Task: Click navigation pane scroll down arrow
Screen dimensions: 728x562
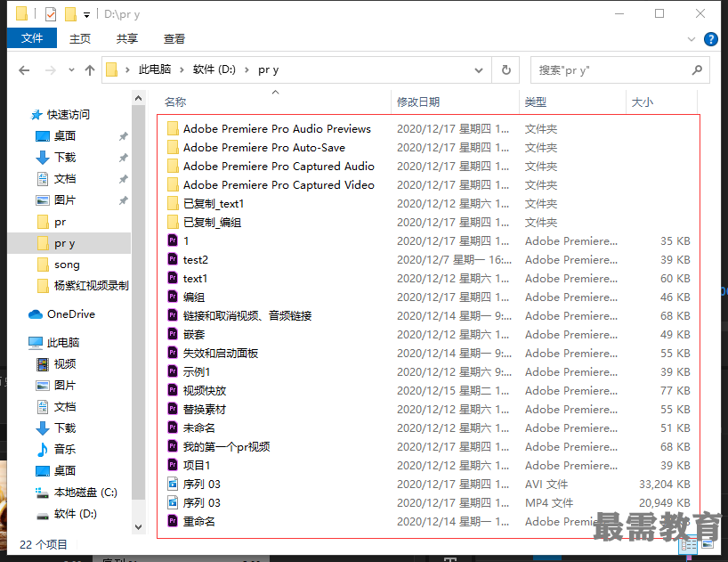Action: point(138,526)
